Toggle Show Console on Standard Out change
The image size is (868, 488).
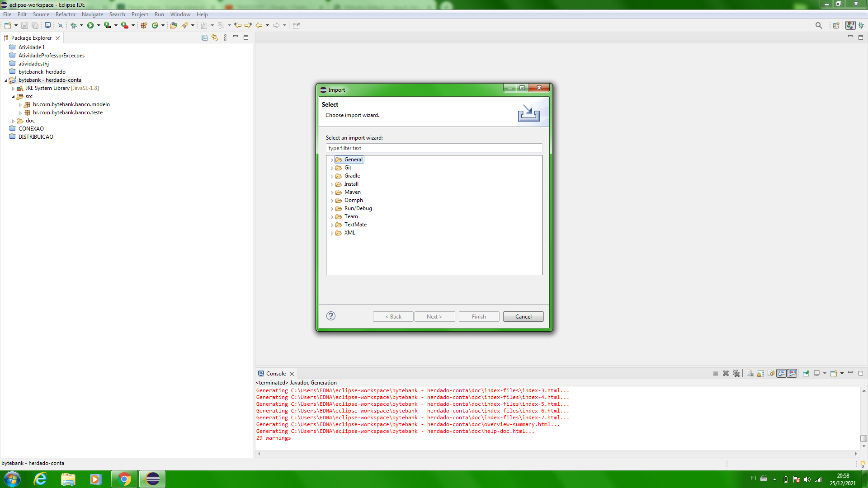[782, 373]
